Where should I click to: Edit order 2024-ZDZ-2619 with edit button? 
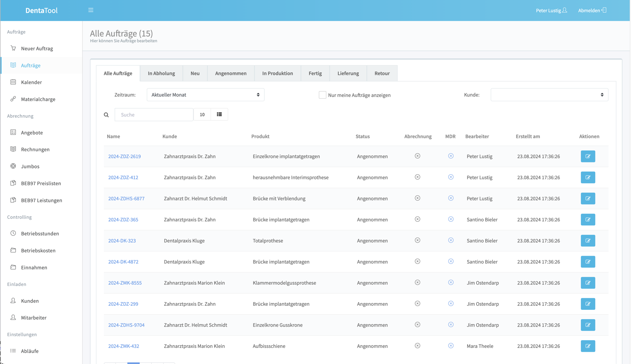[x=588, y=156]
